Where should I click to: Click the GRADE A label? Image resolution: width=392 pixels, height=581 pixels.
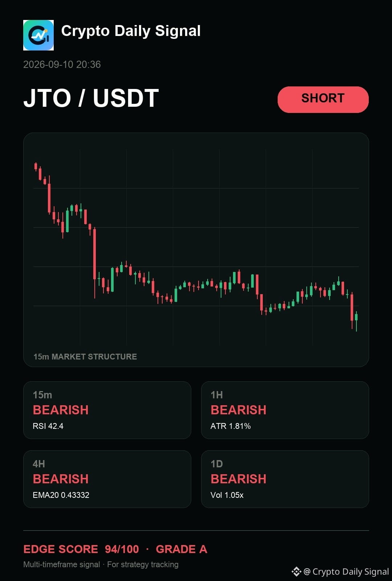181,549
